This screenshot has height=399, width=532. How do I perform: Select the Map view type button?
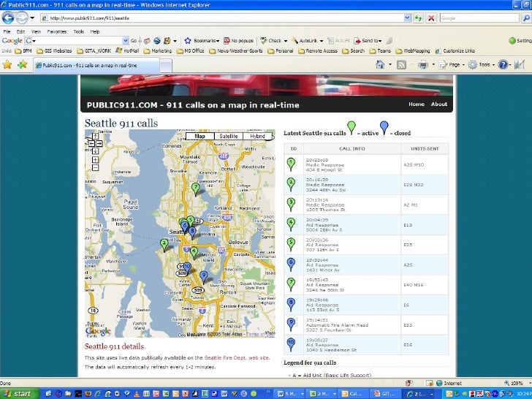[199, 136]
